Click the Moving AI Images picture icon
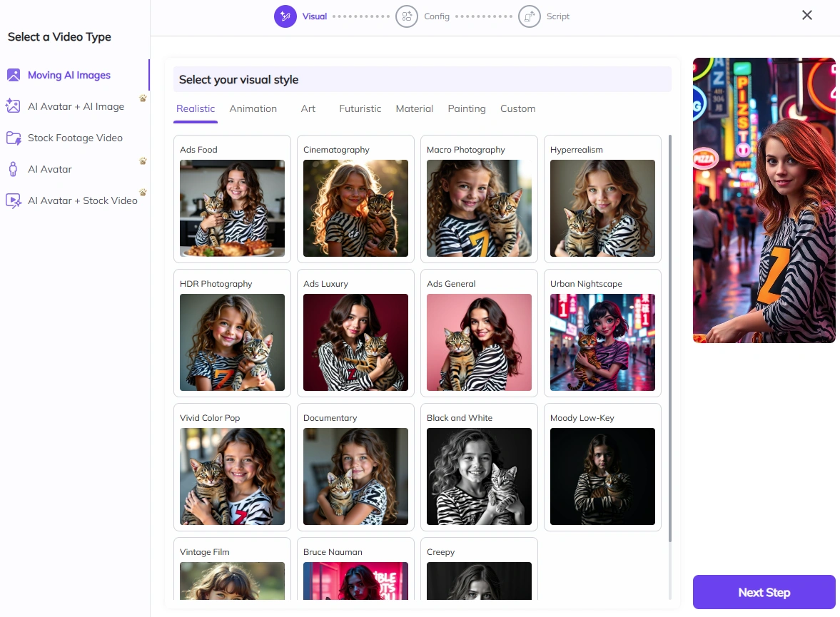Viewport: 840px width, 617px height. point(14,75)
